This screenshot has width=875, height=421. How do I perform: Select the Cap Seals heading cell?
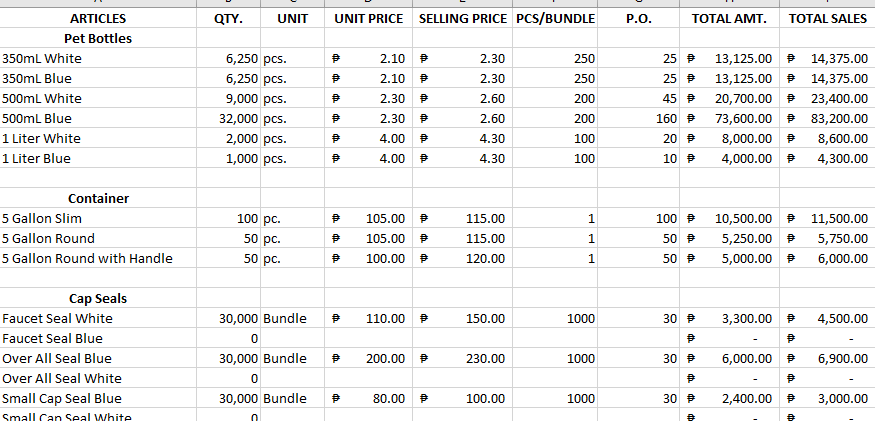pos(98,299)
